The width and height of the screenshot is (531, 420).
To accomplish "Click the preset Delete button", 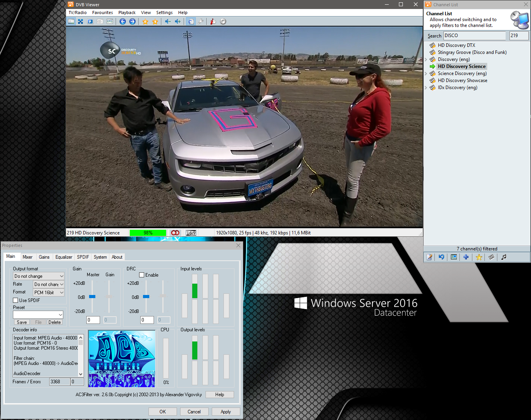I will pyautogui.click(x=55, y=322).
